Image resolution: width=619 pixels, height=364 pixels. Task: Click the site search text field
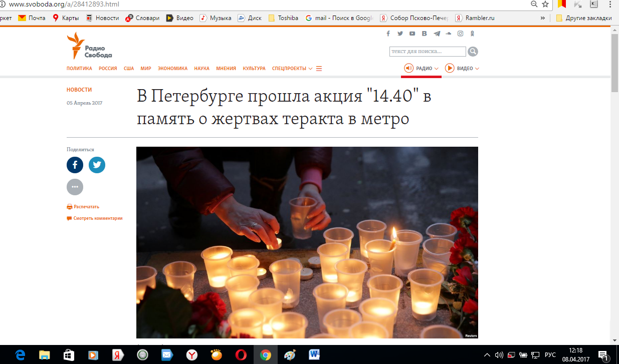[x=427, y=52]
